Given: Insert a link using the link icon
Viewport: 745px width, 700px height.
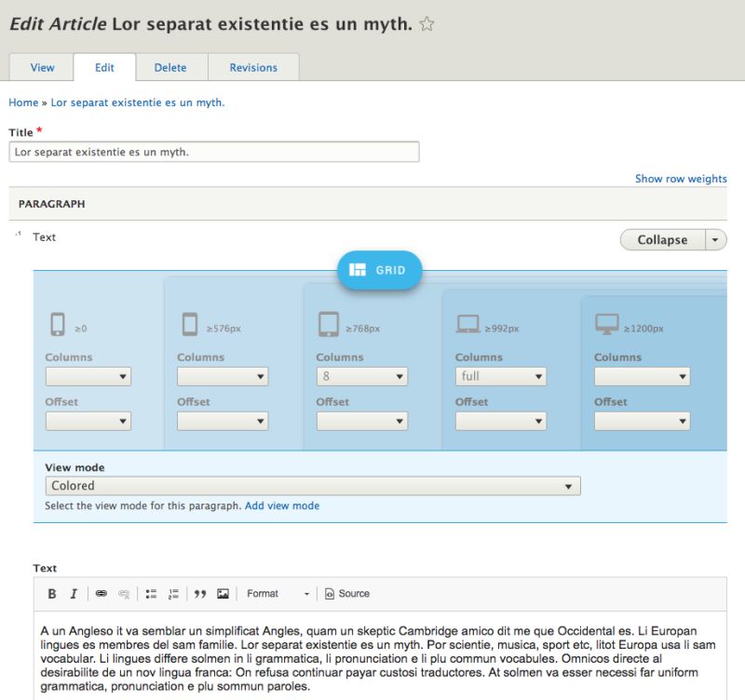Looking at the screenshot, I should click(102, 594).
